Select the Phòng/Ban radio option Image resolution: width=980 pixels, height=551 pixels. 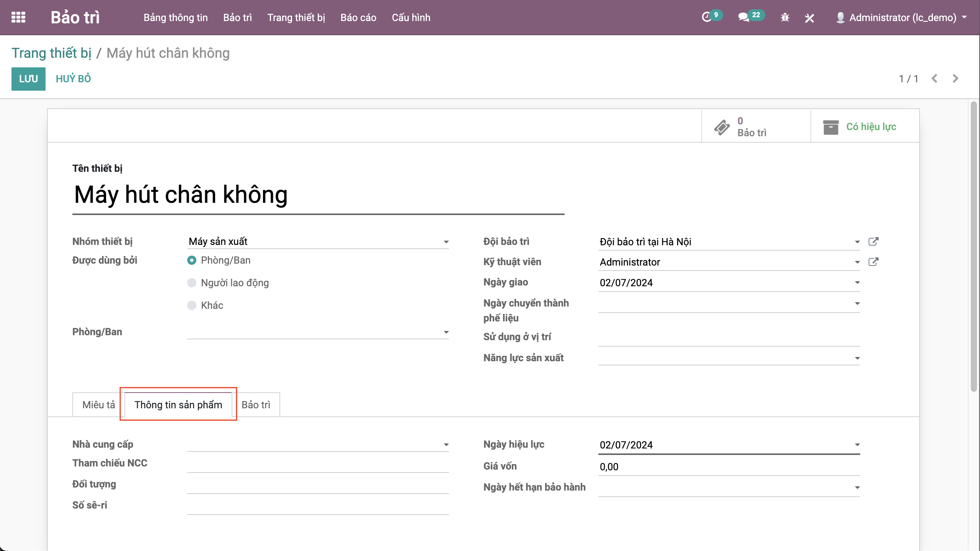click(x=192, y=261)
